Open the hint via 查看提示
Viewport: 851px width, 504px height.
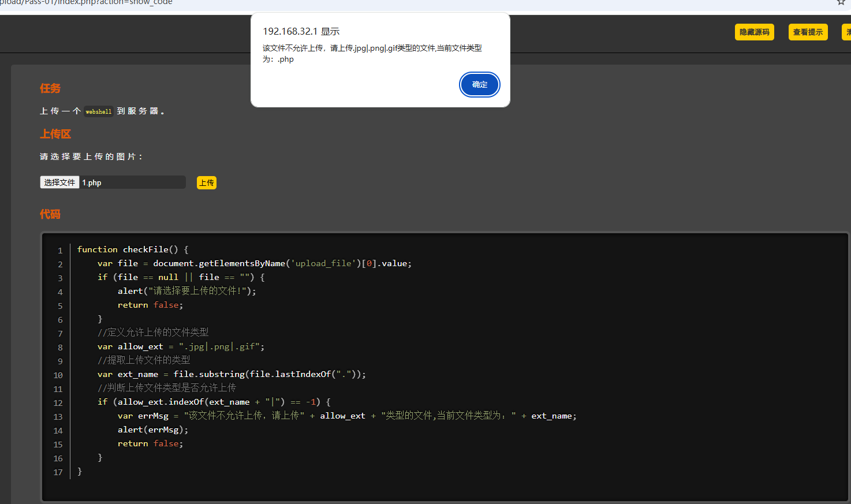(808, 32)
